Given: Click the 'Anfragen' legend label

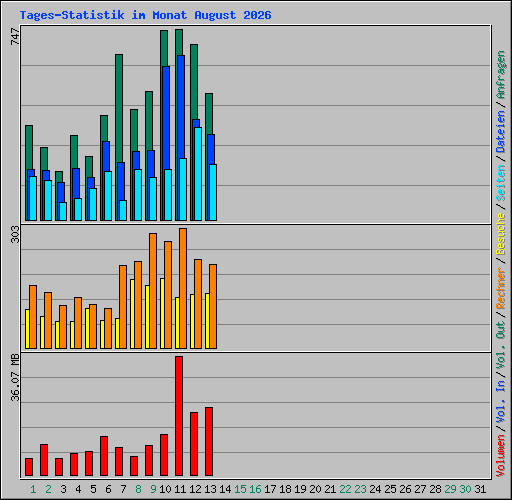Looking at the screenshot, I should tap(500, 75).
